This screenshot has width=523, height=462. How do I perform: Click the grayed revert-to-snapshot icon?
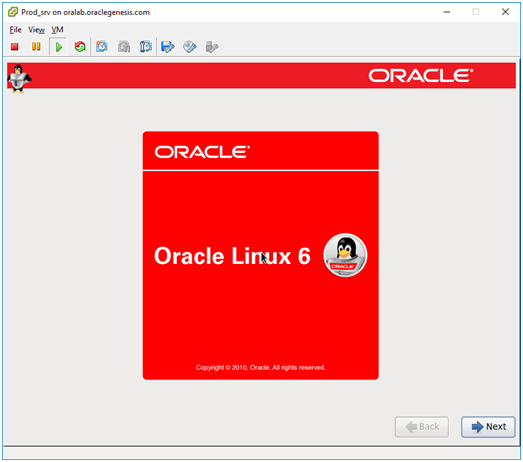pos(124,47)
